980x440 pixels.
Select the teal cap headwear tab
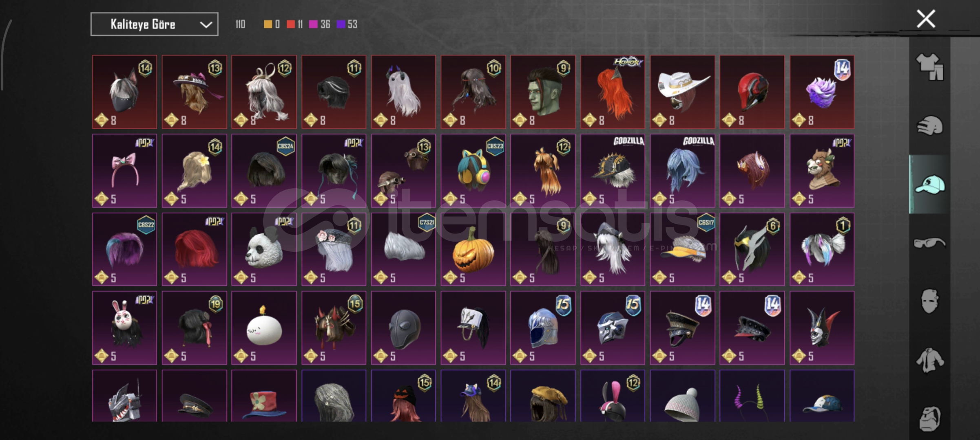pos(929,185)
